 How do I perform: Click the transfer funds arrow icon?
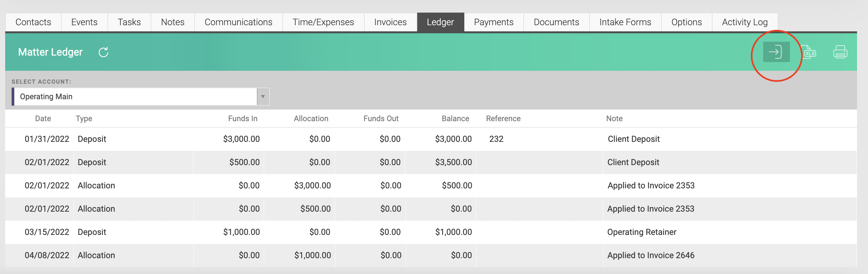pos(776,52)
